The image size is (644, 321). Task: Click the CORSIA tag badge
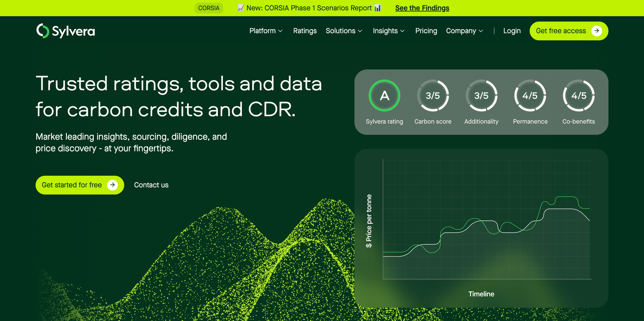(x=209, y=8)
